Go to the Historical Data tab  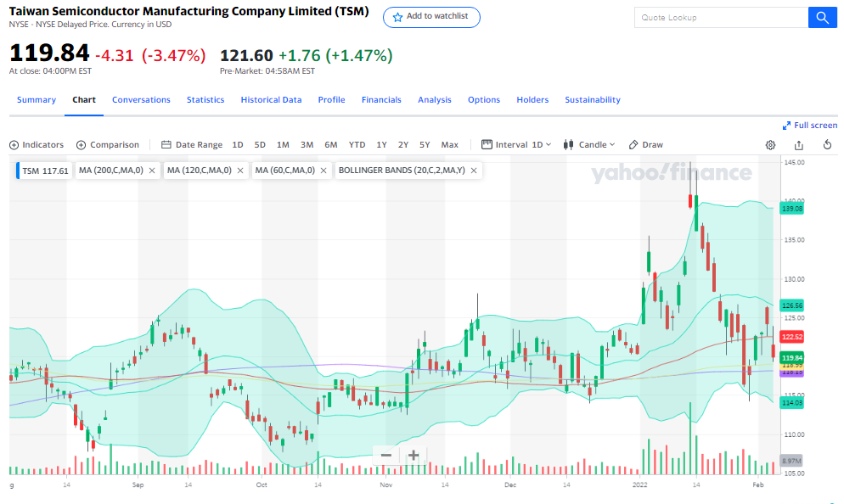(x=272, y=100)
